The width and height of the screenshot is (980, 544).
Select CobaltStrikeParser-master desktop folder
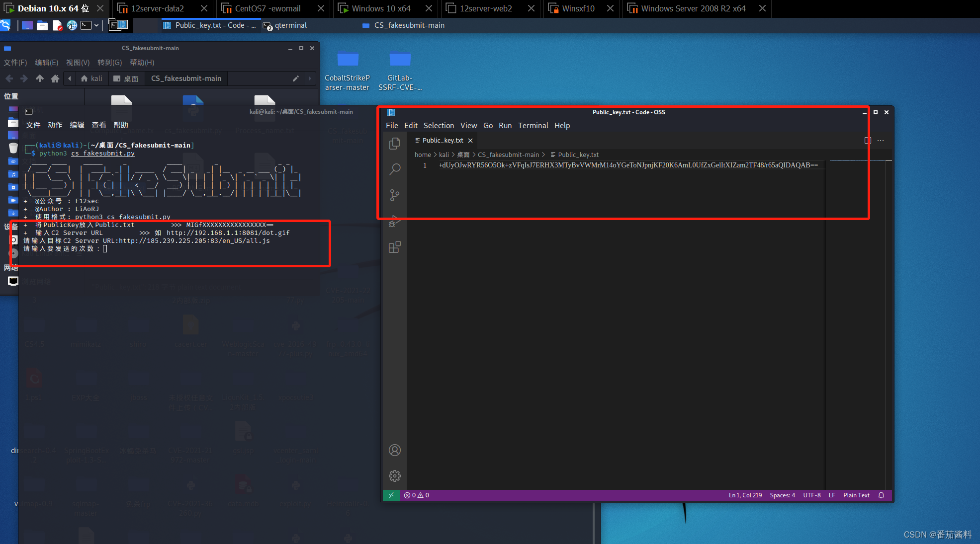coord(348,71)
